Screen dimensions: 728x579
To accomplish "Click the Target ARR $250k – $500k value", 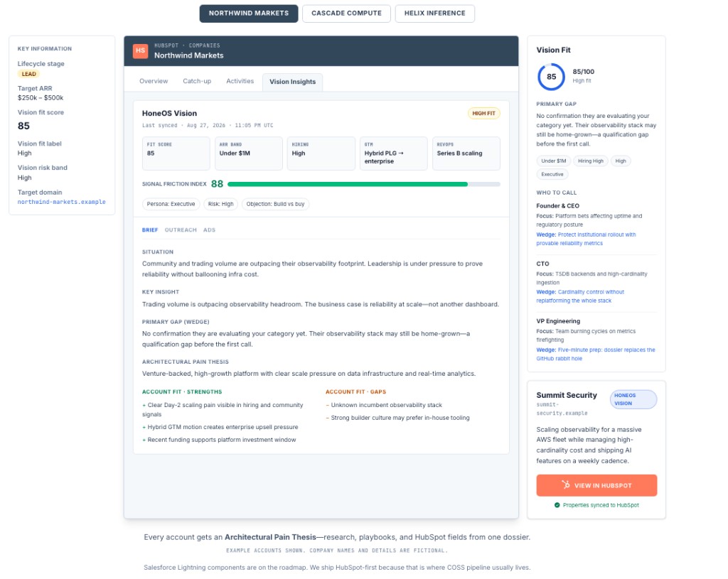I will [41, 98].
